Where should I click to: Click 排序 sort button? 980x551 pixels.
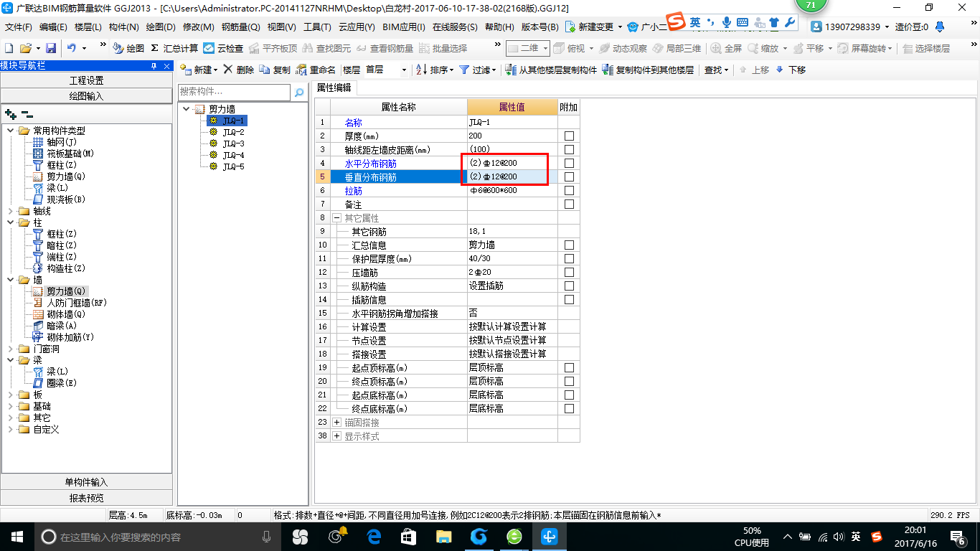(x=435, y=70)
